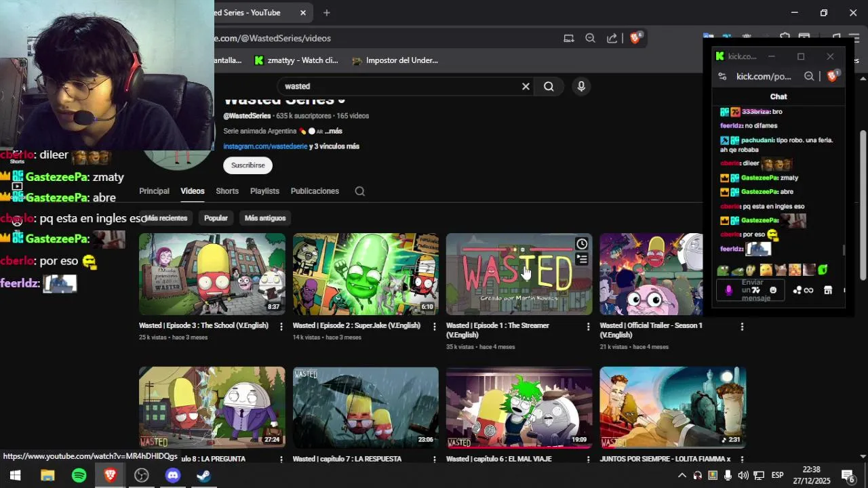Open site settings icon in the Kick window

[x=723, y=77]
